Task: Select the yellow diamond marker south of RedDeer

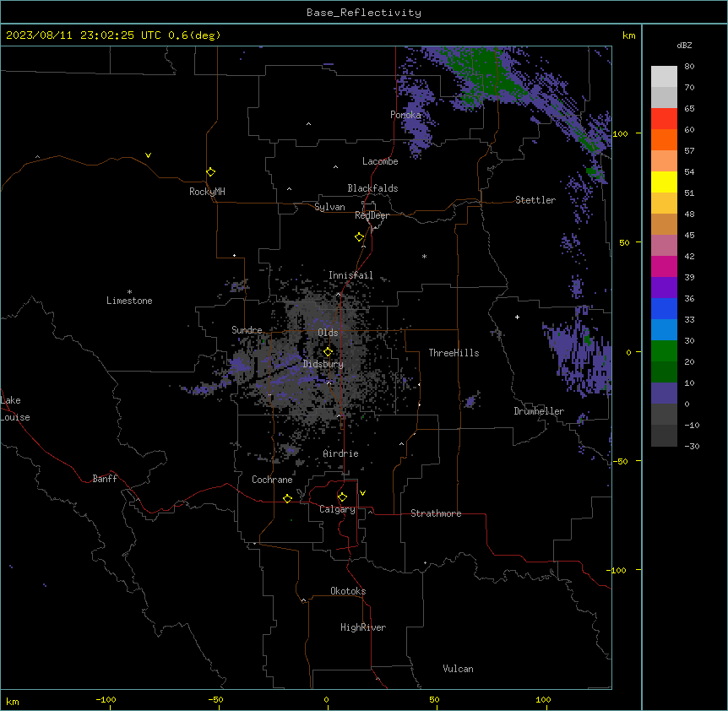Action: point(360,237)
